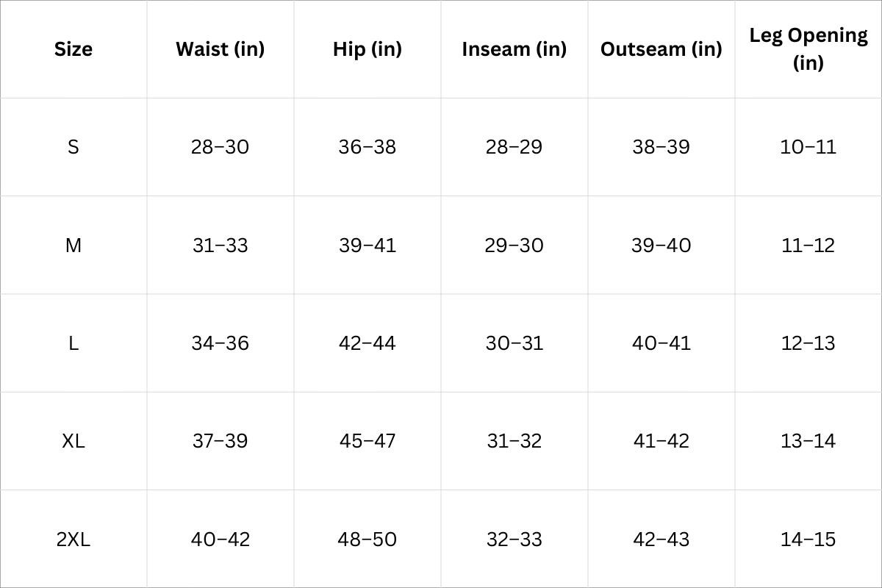Click the 48–50 hip cell
882x588 pixels.
tap(367, 539)
